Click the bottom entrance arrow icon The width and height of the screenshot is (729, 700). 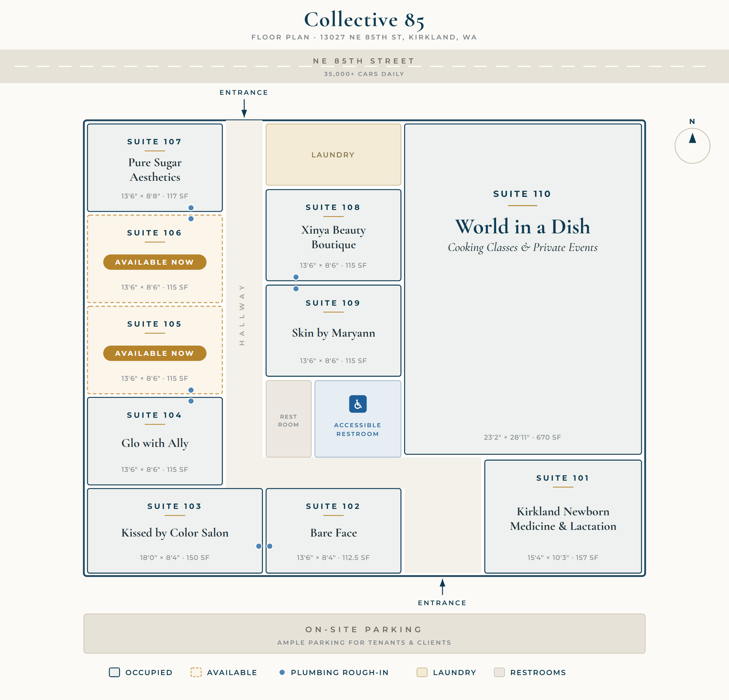click(x=442, y=587)
